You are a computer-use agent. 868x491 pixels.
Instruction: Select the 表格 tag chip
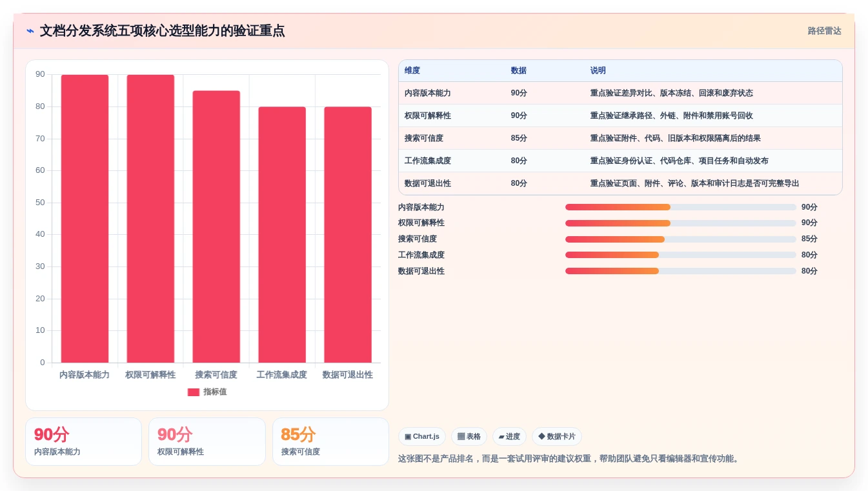(469, 437)
